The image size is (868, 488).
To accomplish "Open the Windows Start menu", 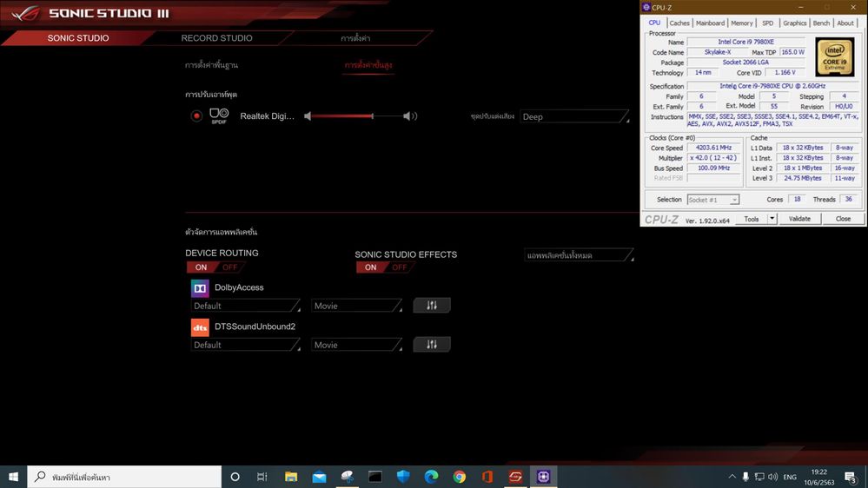I will [13, 477].
